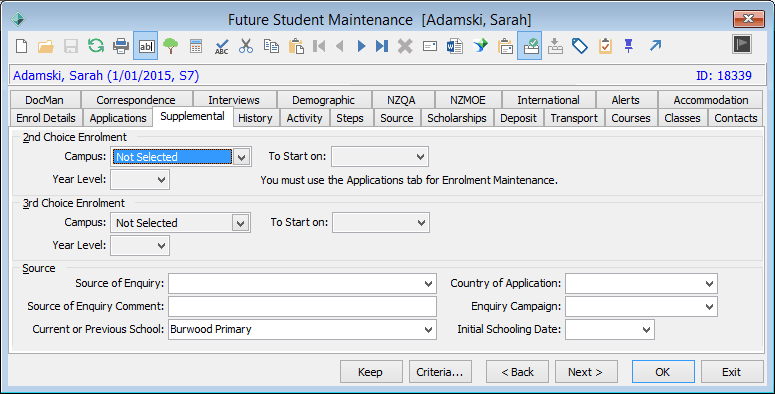Viewport: 775px width, 394px height.
Task: Switch to the DocMan tab
Action: point(44,100)
